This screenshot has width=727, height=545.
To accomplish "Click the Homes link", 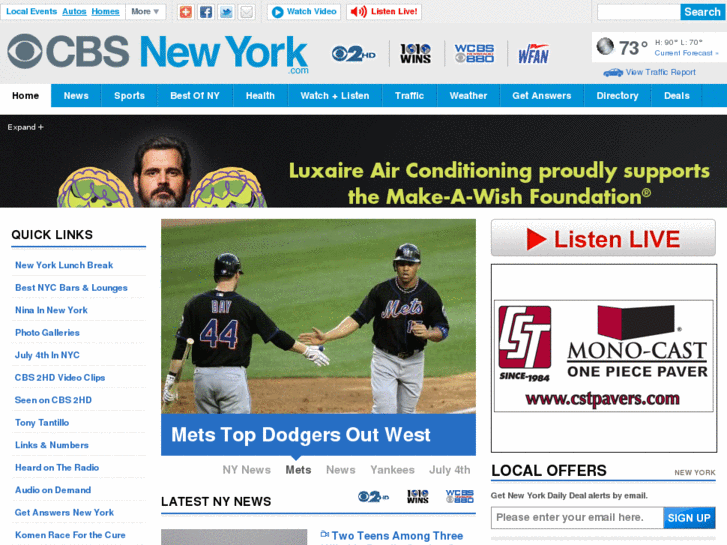I will tap(105, 12).
